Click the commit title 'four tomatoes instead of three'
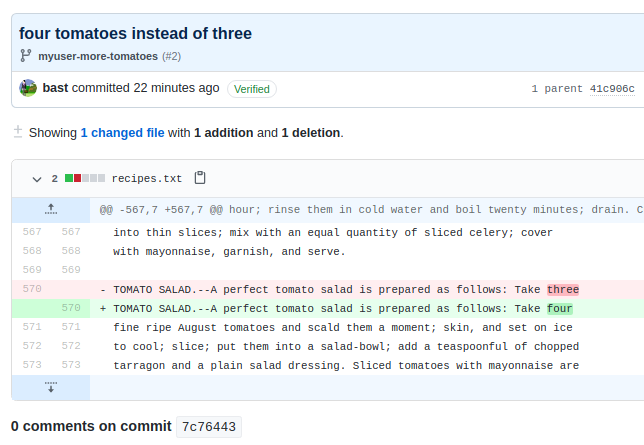Image resolution: width=644 pixels, height=445 pixels. pos(135,33)
